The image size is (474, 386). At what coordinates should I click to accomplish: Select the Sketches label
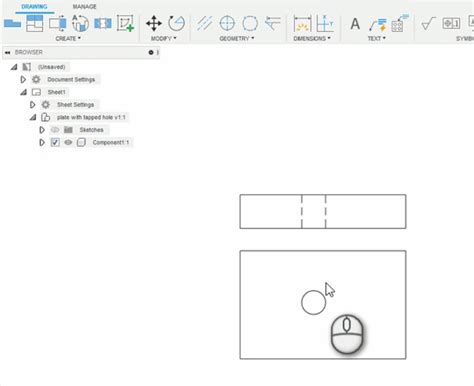[91, 130]
